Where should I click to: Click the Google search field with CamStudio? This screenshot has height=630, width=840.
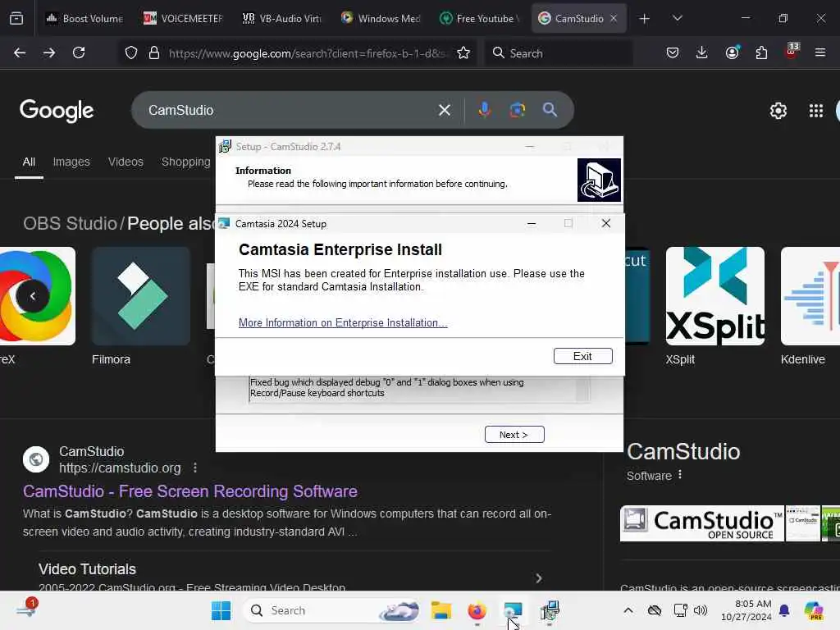pyautogui.click(x=290, y=110)
